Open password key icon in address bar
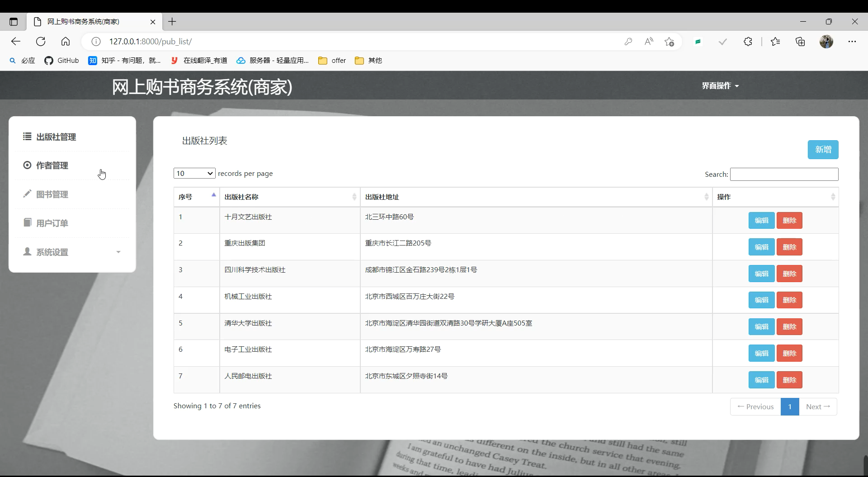The height and width of the screenshot is (477, 868). tap(628, 42)
